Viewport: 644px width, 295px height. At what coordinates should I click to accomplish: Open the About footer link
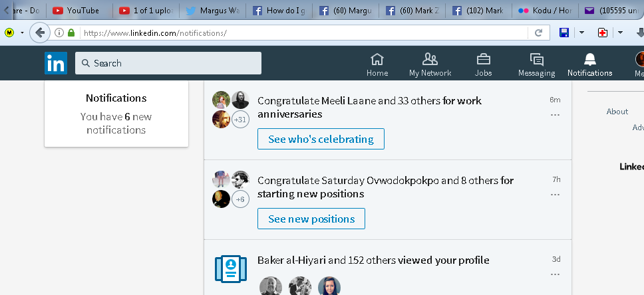point(617,112)
